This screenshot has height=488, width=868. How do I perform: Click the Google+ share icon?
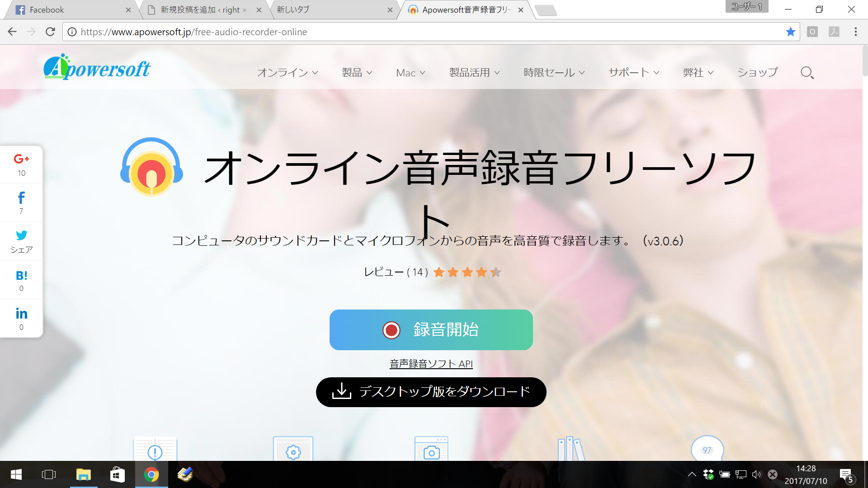click(21, 159)
